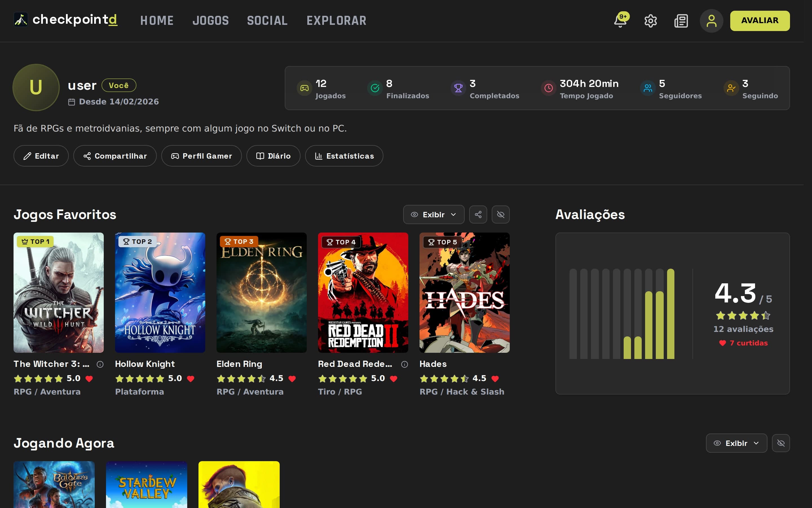Click the 3 Completados trophy icon
This screenshot has height=508, width=812.
click(x=458, y=88)
